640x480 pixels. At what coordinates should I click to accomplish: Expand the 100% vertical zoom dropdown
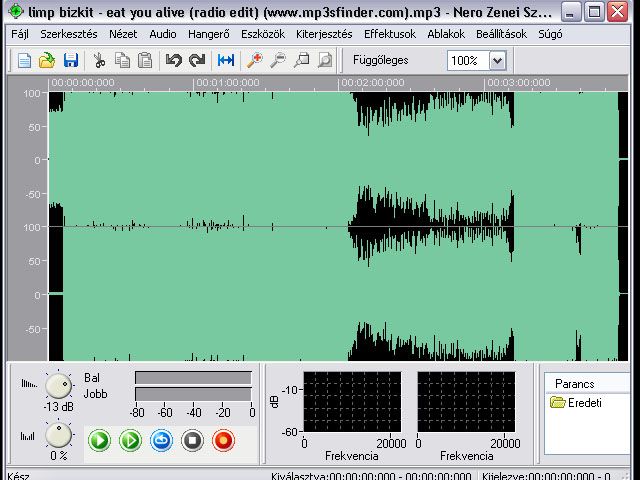click(x=497, y=61)
